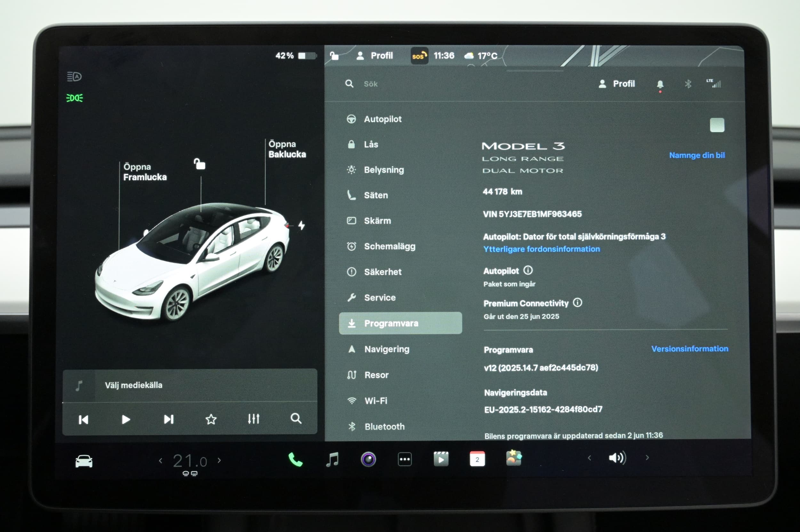Click the time 11:36 in status bar

point(444,56)
